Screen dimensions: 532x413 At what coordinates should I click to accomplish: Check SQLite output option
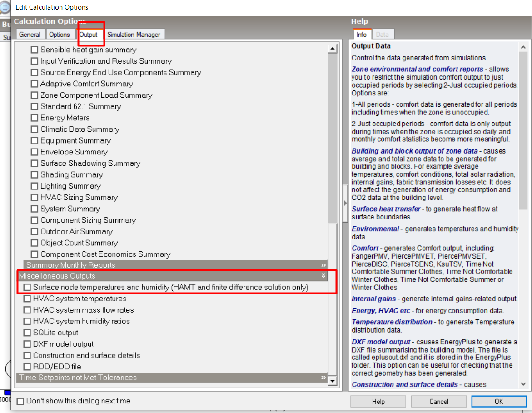pos(27,333)
